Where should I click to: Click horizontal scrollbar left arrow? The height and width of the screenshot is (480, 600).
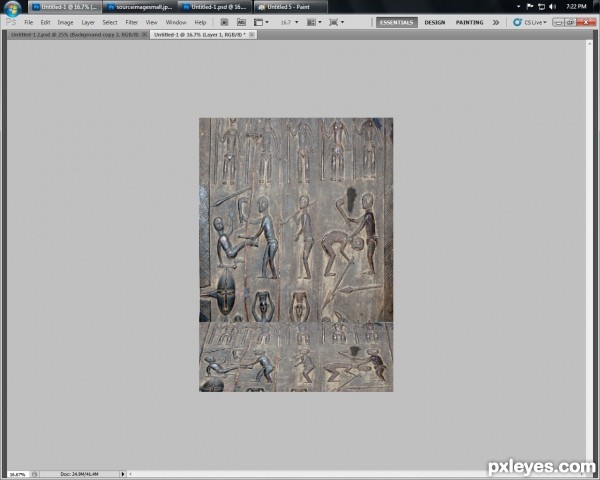point(130,474)
